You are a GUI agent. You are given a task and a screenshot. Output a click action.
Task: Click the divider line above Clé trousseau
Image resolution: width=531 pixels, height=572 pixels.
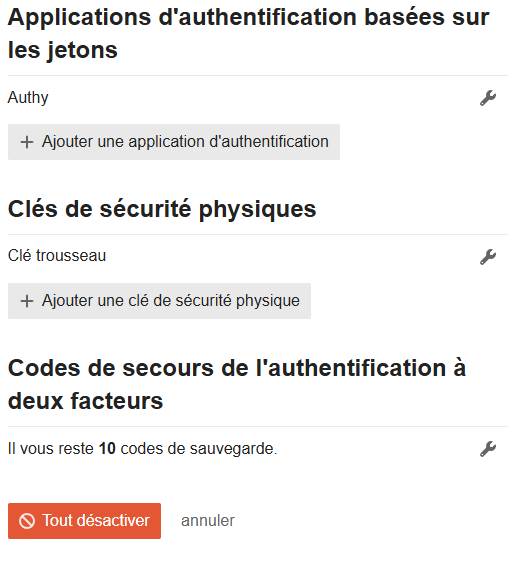pos(258,235)
